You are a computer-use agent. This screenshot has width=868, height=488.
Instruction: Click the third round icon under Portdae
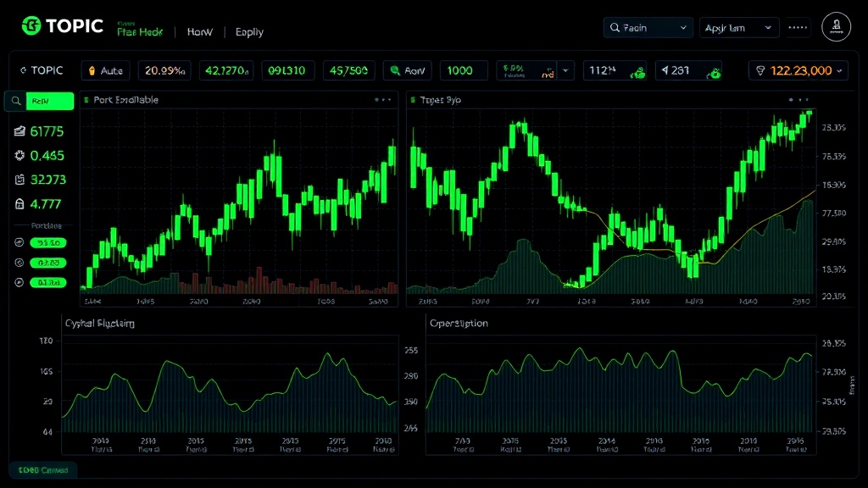pyautogui.click(x=19, y=283)
